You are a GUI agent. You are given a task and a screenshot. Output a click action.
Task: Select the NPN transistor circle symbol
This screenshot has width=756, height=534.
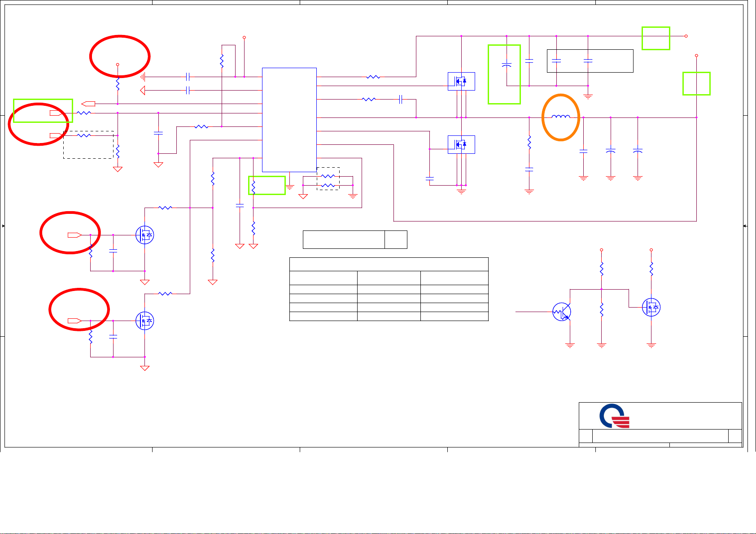tap(561, 312)
